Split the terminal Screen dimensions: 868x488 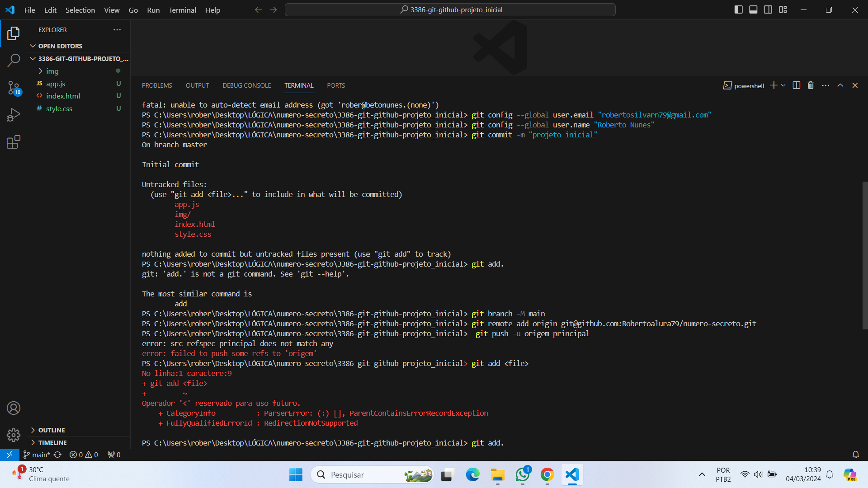[x=797, y=85]
